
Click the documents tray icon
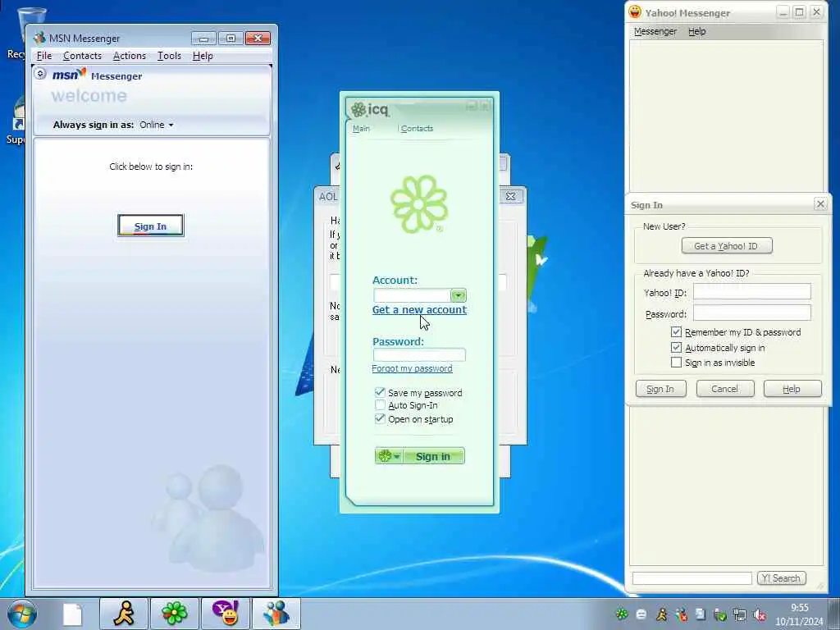[x=701, y=614]
